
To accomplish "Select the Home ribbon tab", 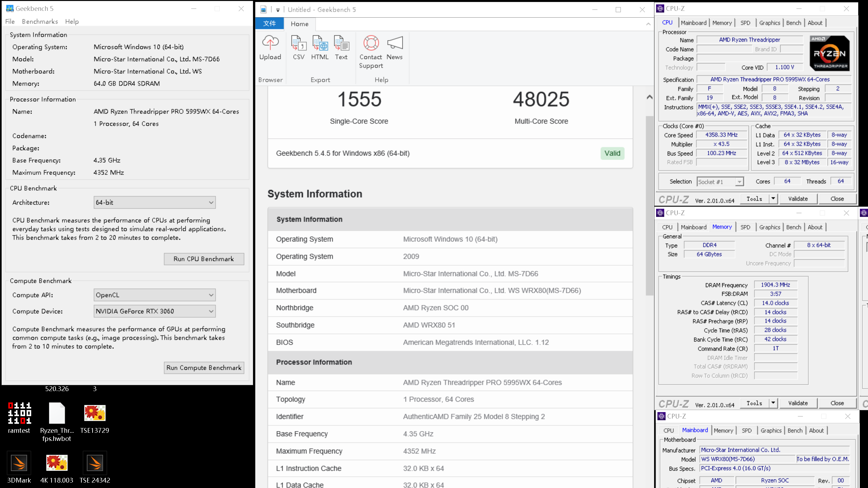I will [300, 24].
